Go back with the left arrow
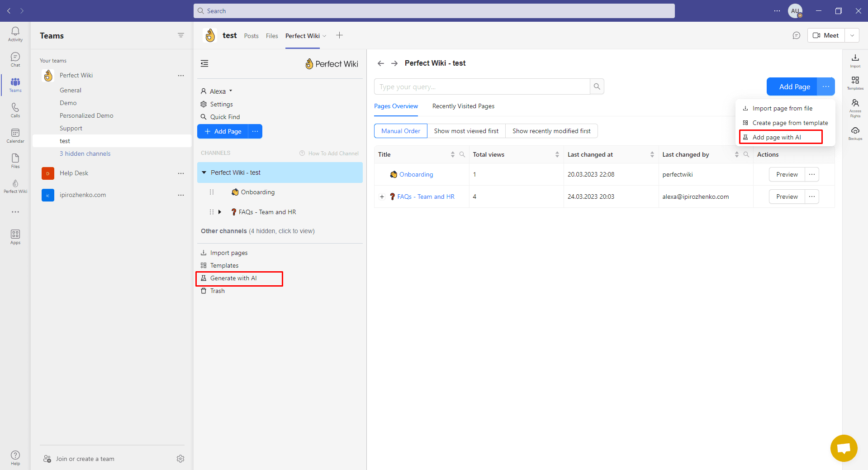 (x=381, y=63)
